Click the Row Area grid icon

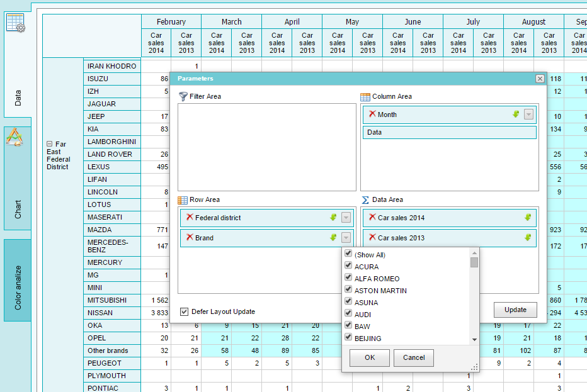(182, 200)
